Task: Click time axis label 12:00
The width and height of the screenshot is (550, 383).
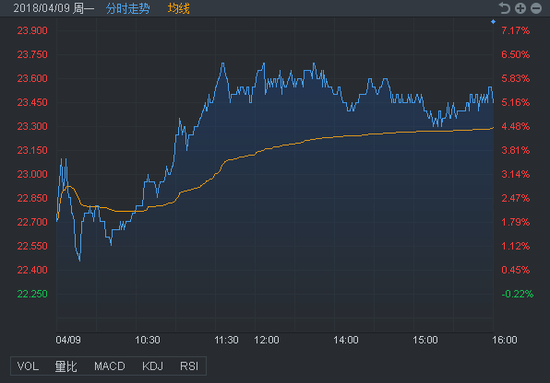Action: coord(267,340)
